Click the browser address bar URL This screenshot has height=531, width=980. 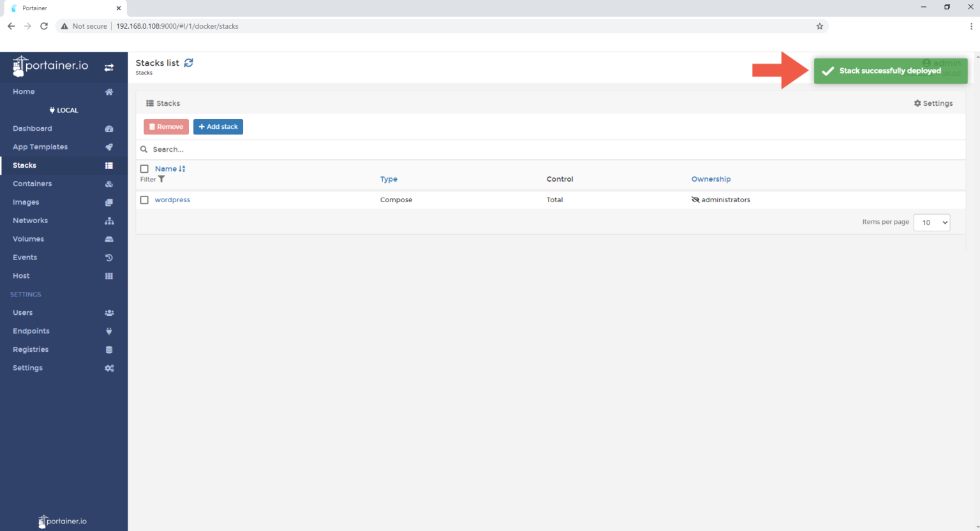coord(177,26)
